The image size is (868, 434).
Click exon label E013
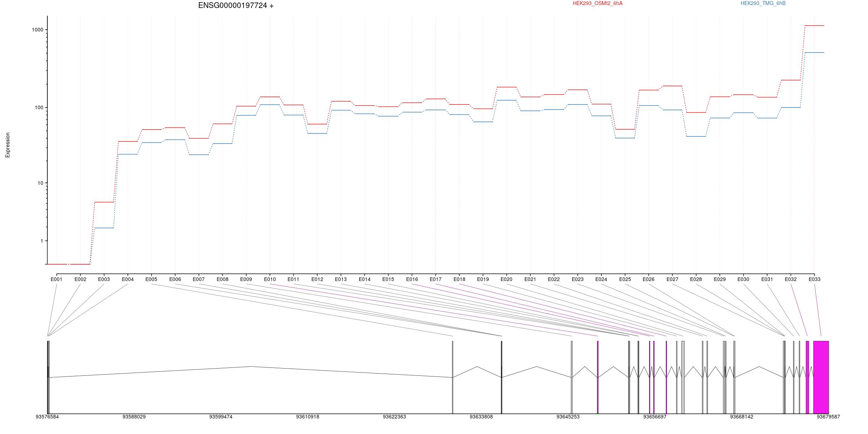(x=341, y=279)
